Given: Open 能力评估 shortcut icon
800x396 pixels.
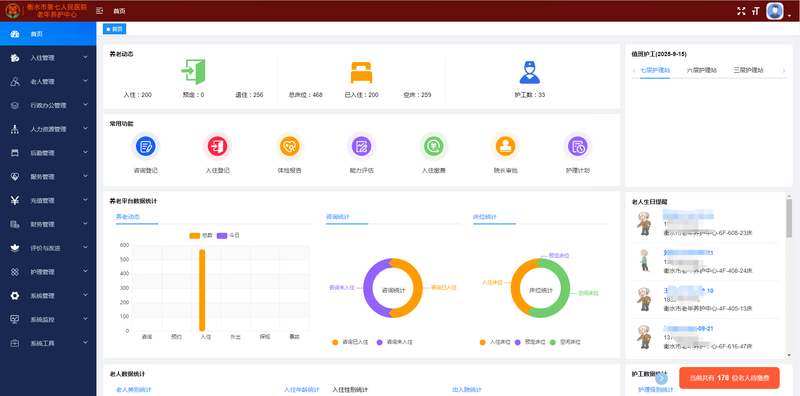Looking at the screenshot, I should [x=361, y=146].
